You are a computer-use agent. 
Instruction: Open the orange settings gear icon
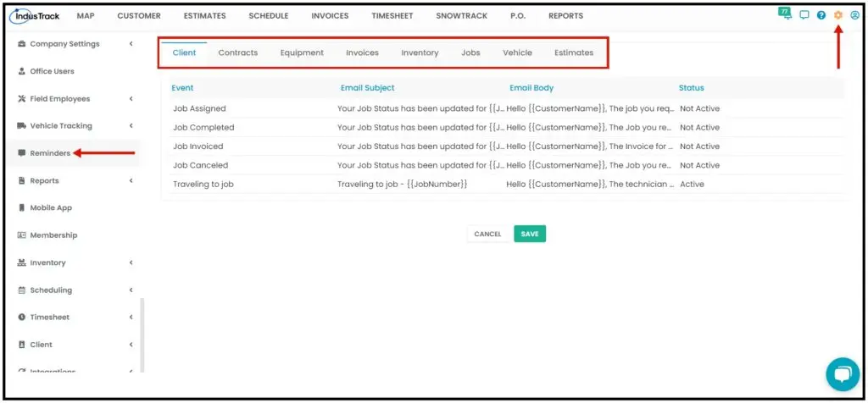pyautogui.click(x=838, y=15)
